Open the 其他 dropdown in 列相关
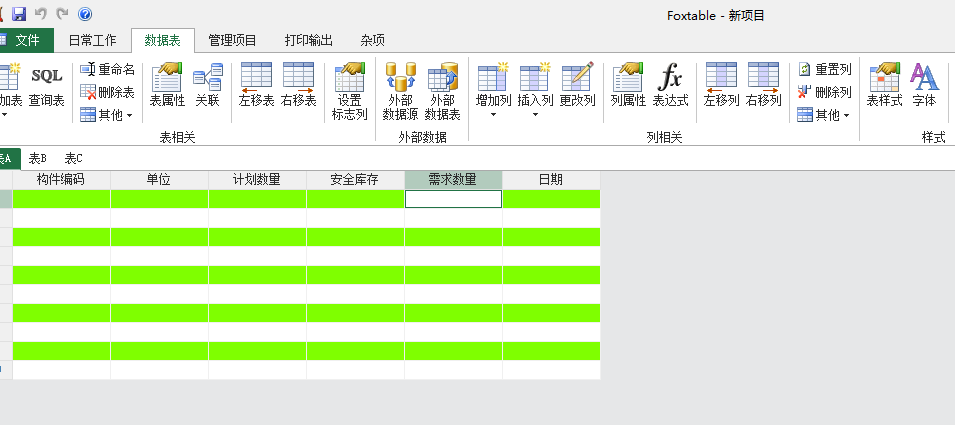 coord(823,115)
